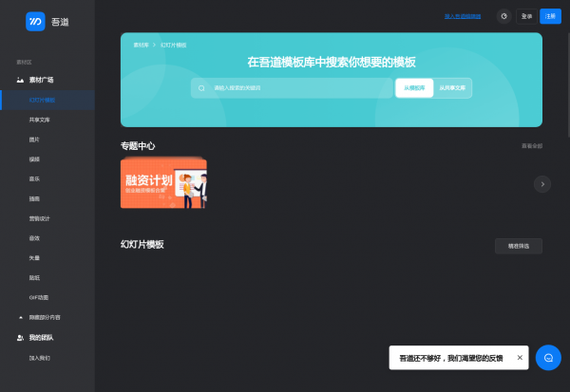The height and width of the screenshot is (392, 570).
Task: Click the 我的团队 people icon
Action: click(x=20, y=338)
